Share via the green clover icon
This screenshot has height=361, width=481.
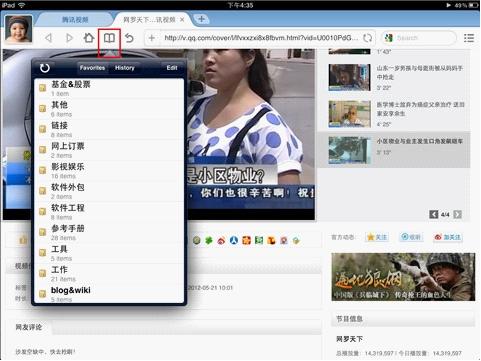point(209,240)
